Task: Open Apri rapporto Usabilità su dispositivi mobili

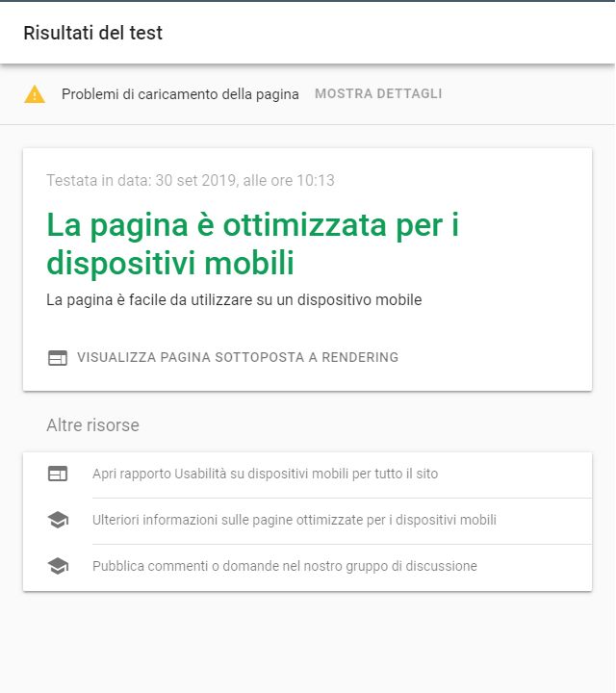Action: [265, 474]
